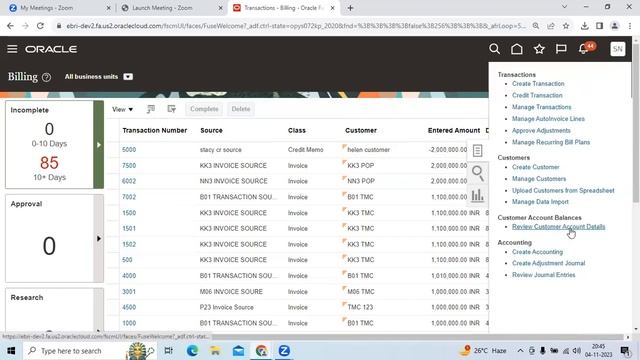Open transaction number 6002
Image resolution: width=640 pixels, height=360 pixels.
129,181
